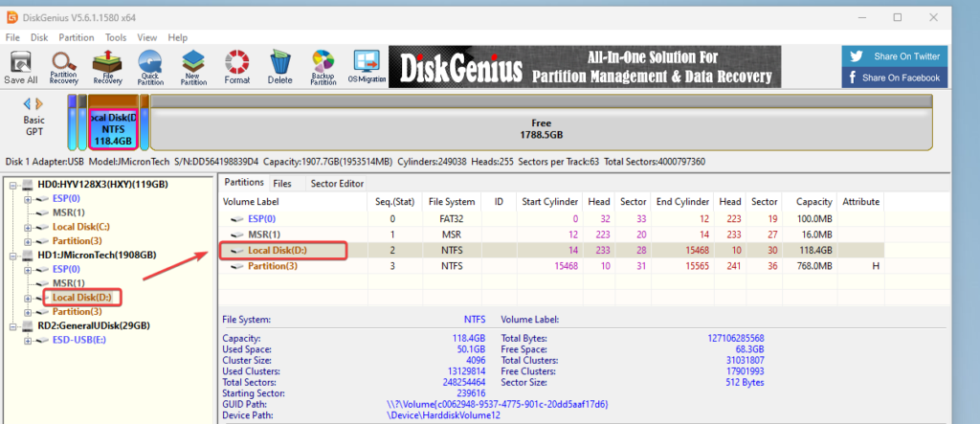Click the Volume Label column header
This screenshot has height=424, width=980.
point(293,201)
